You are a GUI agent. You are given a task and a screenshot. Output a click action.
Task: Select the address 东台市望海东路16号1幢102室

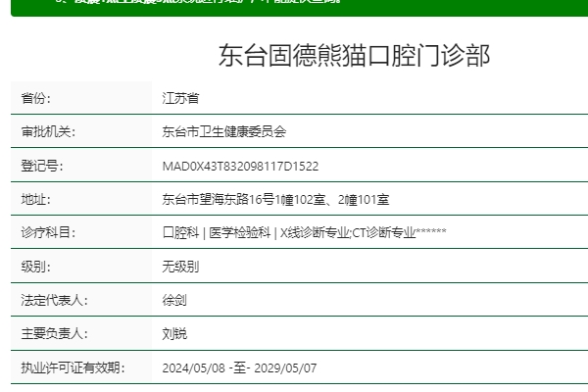pos(244,199)
